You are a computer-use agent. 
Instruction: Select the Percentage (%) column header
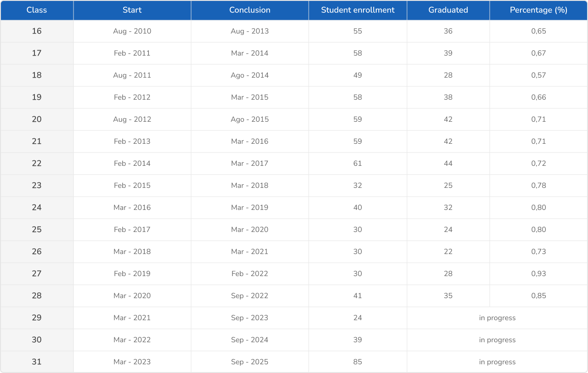click(538, 10)
